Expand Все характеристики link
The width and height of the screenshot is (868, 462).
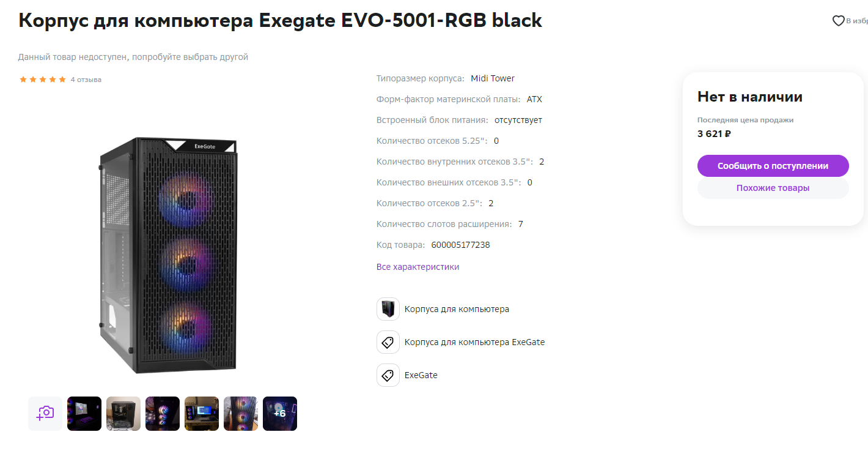[x=418, y=267]
